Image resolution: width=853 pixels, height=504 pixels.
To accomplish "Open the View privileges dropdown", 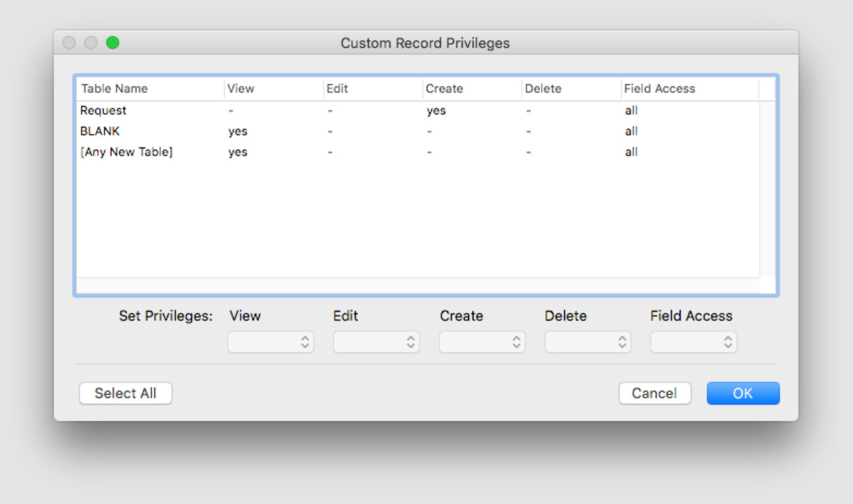I will click(271, 342).
